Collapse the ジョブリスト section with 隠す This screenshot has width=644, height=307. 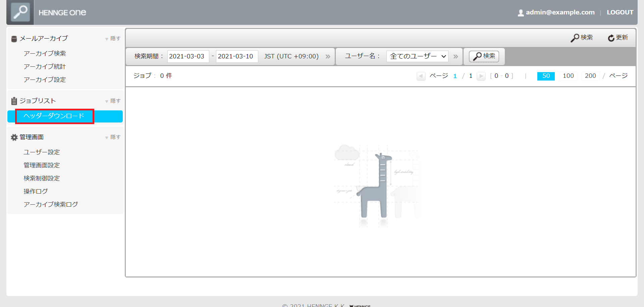coord(113,101)
